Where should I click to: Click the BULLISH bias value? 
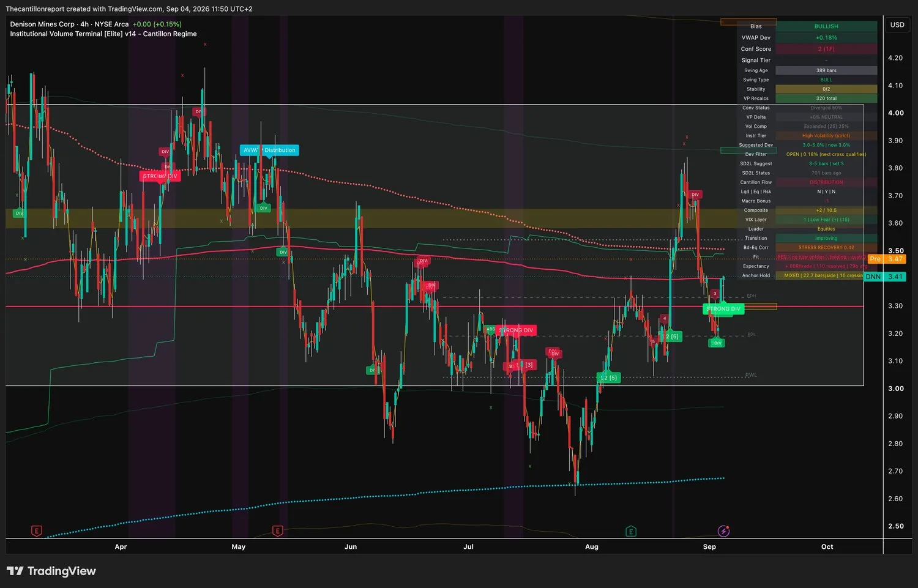[826, 26]
